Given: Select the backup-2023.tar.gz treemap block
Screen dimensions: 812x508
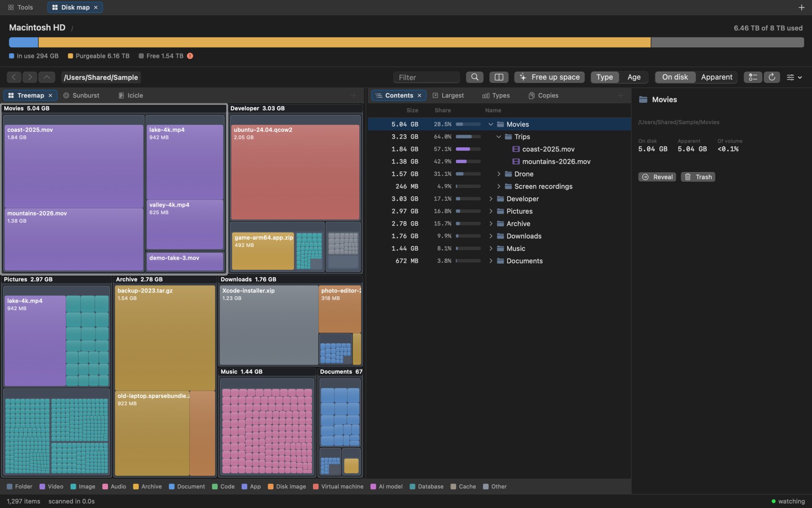Looking at the screenshot, I should (165, 337).
